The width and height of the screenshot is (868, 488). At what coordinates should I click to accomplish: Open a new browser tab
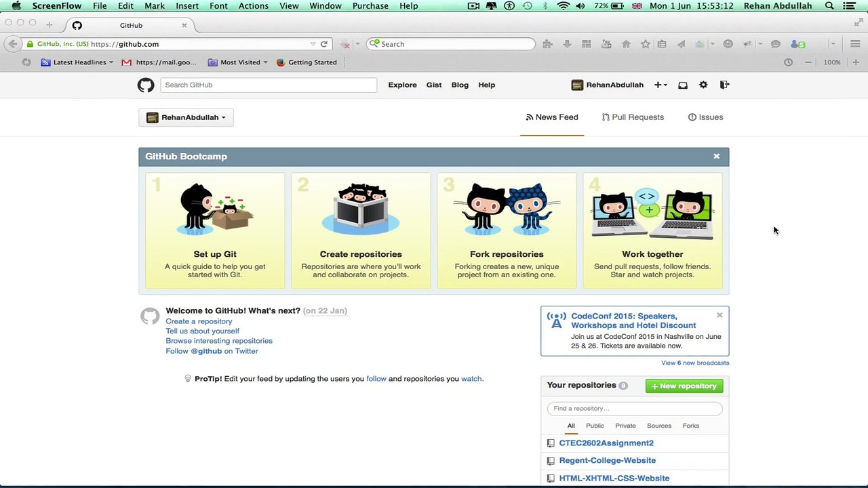click(49, 25)
